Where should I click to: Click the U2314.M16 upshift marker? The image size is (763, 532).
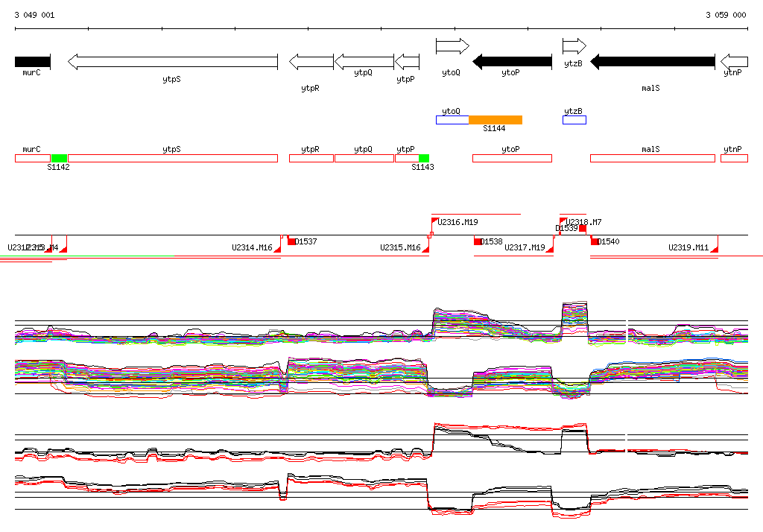(x=278, y=249)
